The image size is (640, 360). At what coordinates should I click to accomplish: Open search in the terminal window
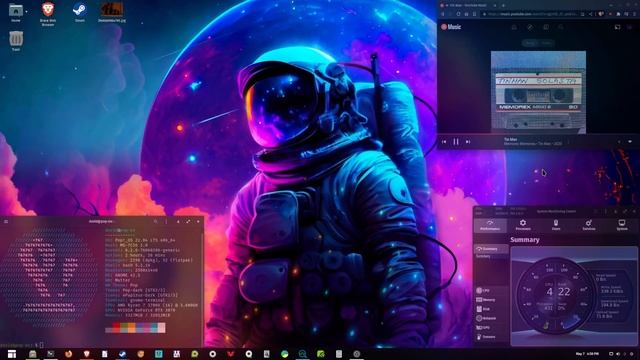pos(156,222)
